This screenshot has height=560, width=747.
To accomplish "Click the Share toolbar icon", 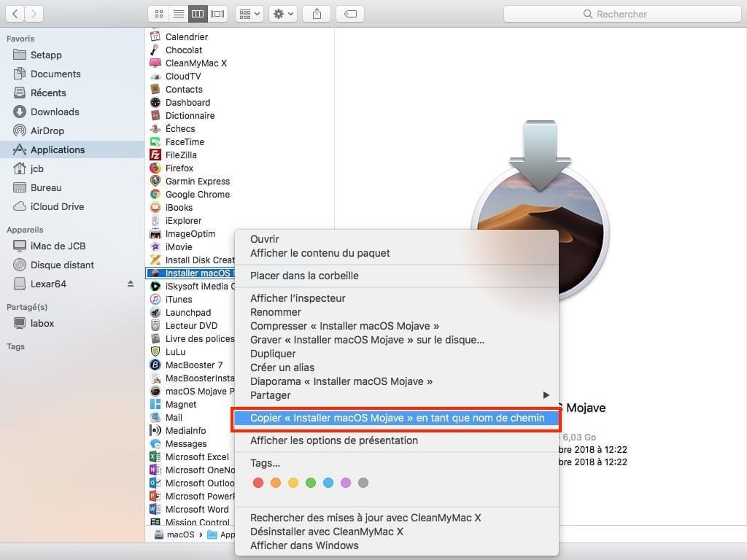I will click(x=317, y=14).
